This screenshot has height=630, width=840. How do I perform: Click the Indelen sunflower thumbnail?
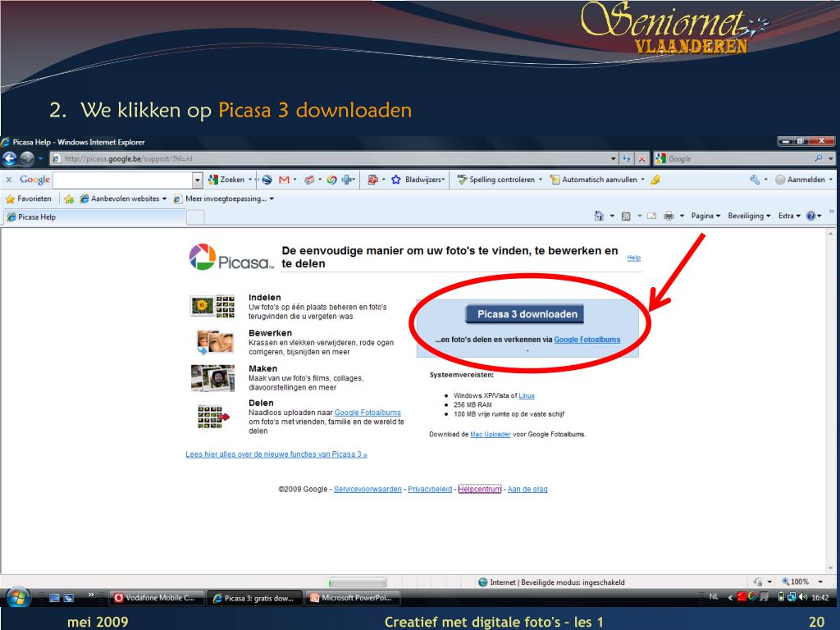tap(213, 307)
